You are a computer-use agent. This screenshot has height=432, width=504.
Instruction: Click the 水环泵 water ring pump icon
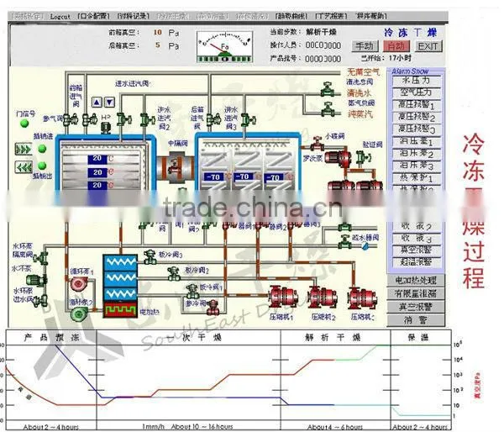[36, 281]
